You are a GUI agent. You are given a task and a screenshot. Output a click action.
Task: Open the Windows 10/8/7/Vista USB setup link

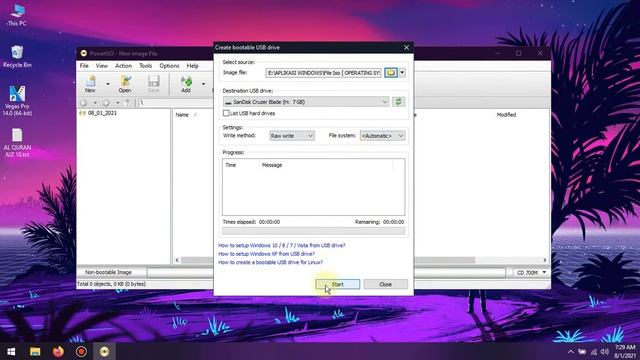point(282,245)
